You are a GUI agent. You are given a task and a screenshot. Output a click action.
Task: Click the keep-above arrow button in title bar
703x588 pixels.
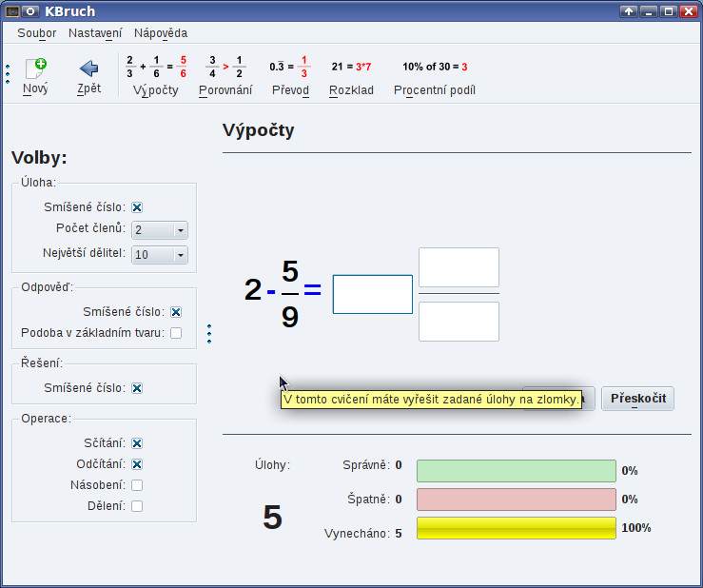click(x=629, y=11)
